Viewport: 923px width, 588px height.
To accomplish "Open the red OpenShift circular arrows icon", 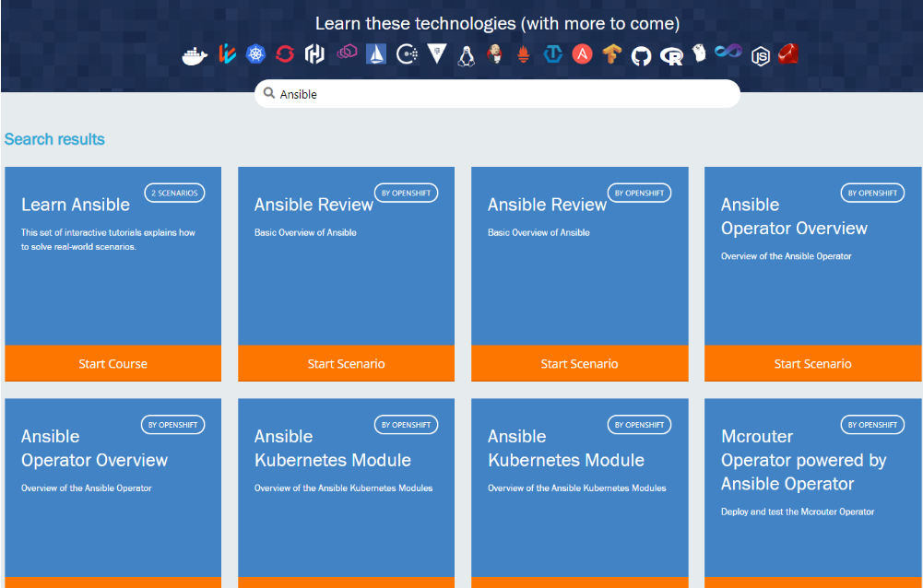I will coord(285,54).
